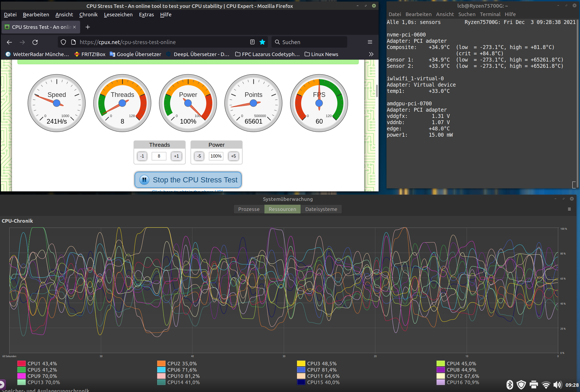This screenshot has height=392, width=580.
Task: Go back with the back arrow
Action: 9,42
